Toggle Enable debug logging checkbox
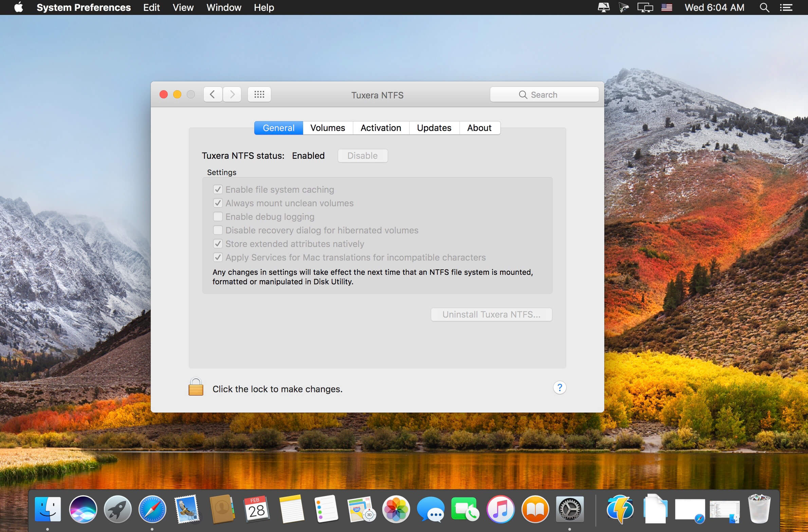 pyautogui.click(x=217, y=216)
